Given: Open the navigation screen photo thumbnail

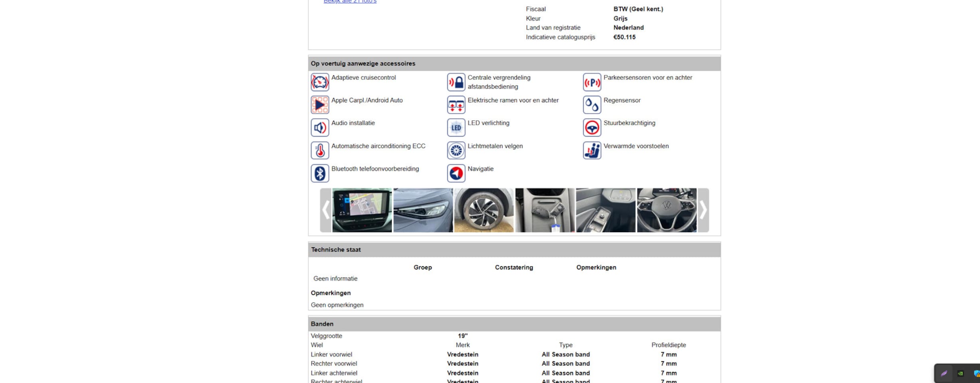Looking at the screenshot, I should tap(362, 210).
